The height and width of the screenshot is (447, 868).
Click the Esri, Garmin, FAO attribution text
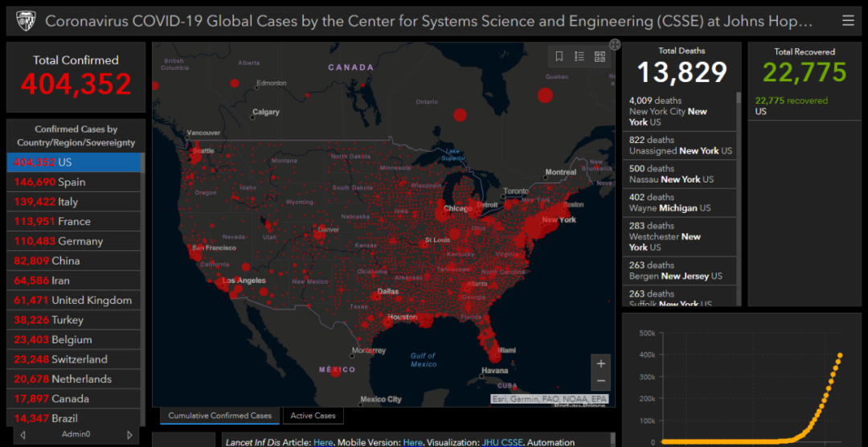(549, 399)
